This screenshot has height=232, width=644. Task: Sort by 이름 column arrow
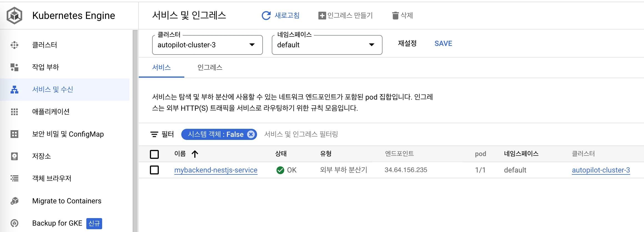point(195,154)
